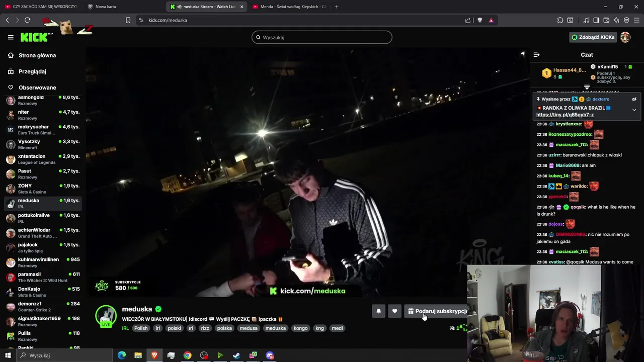Image resolution: width=644 pixels, height=362 pixels.
Task: Click DIMINSIONRS username in chat
Action: point(571,235)
